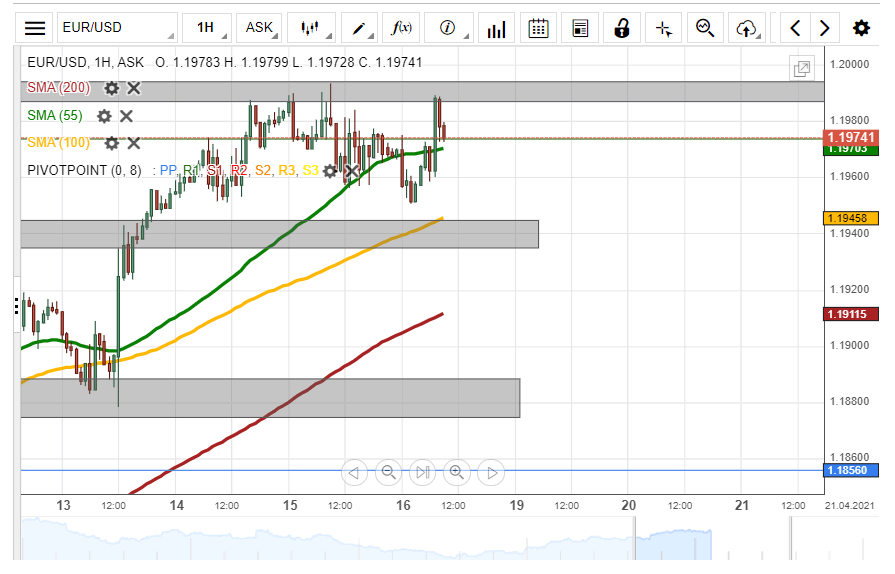Viewport: 895px width, 574px height.
Task: Open settings for SMA (55) indicator
Action: coord(105,116)
